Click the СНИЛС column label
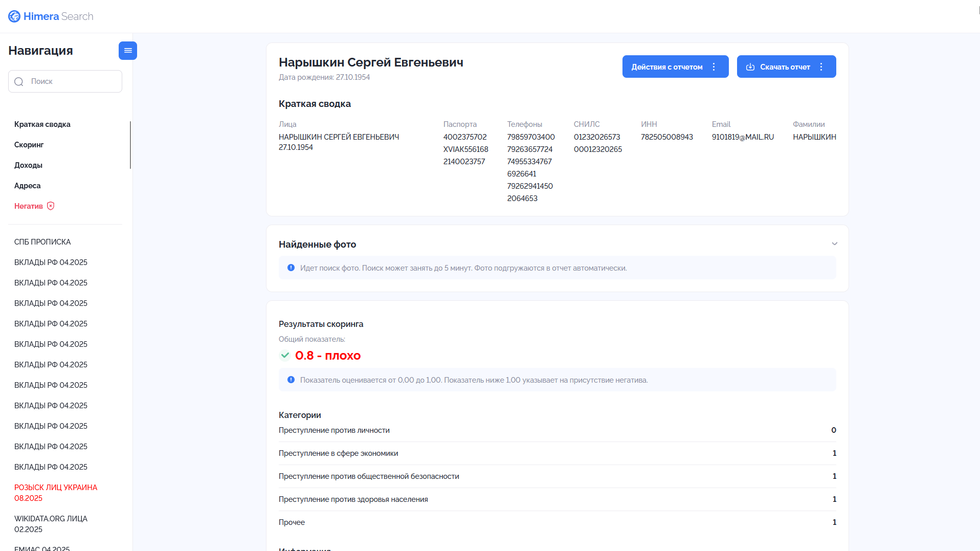Viewport: 980px width, 551px height. click(587, 124)
